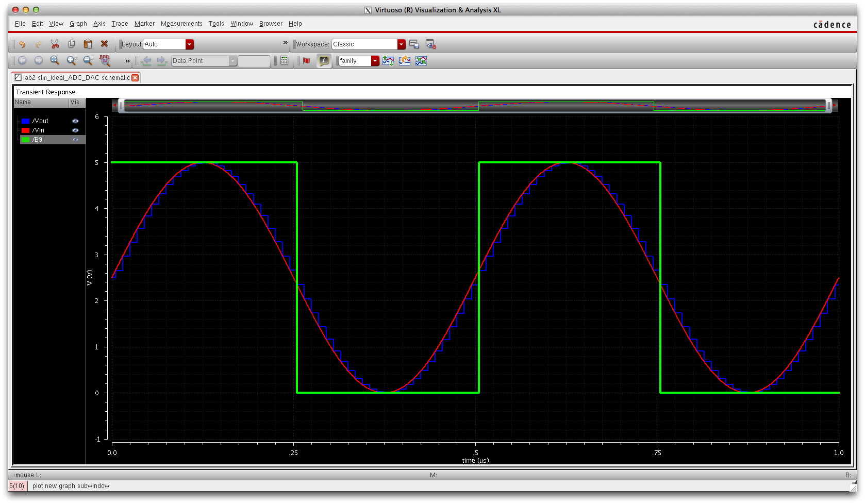The image size is (865, 504).
Task: Click the empty field beside Data Point
Action: 254,61
